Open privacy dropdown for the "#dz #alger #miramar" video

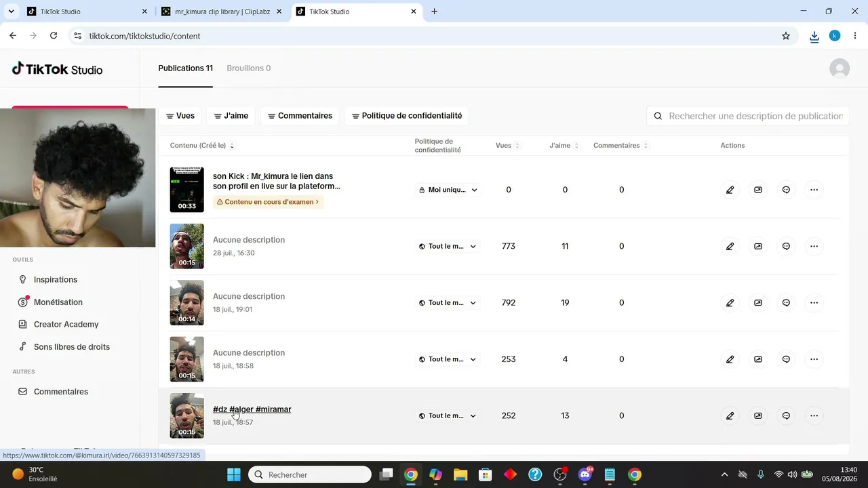(x=448, y=415)
